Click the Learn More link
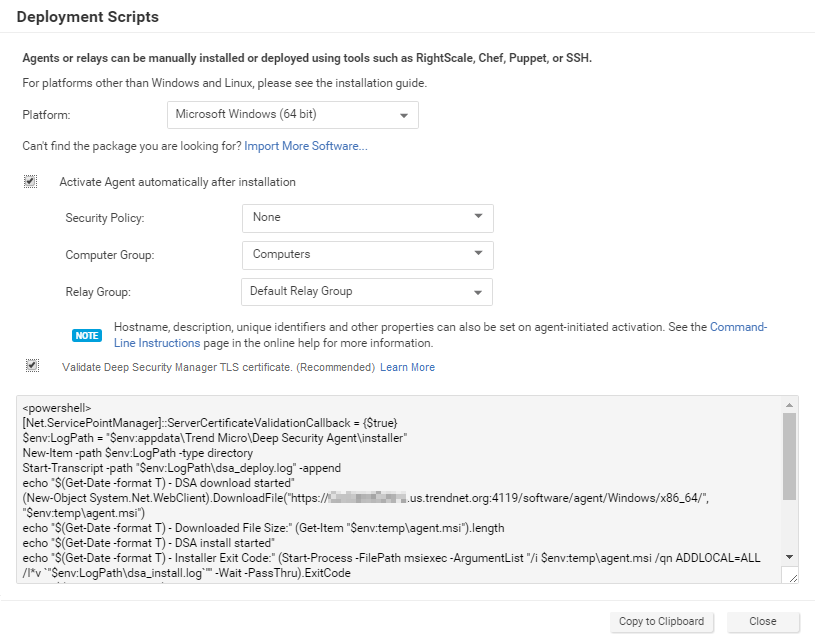The height and width of the screenshot is (642, 815). coord(407,367)
